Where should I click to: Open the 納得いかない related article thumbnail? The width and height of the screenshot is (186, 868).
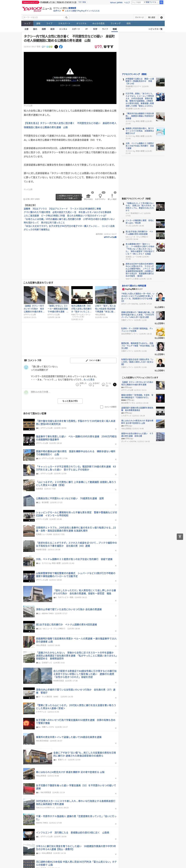58,295
